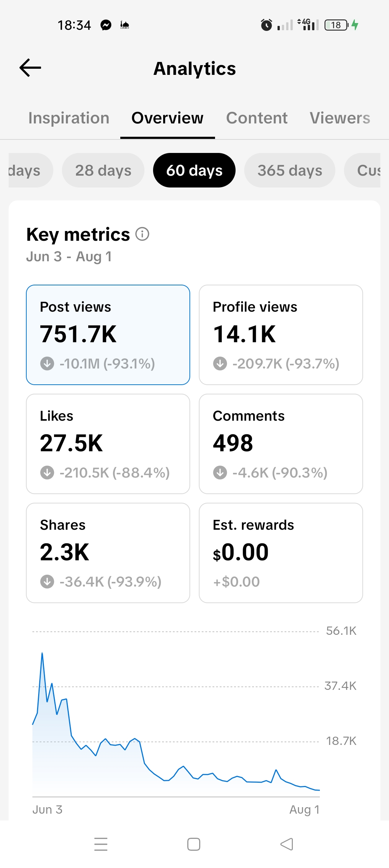Viewport: 389px width, 868px height.
Task: Tap the peak of the views chart
Action: [42, 653]
